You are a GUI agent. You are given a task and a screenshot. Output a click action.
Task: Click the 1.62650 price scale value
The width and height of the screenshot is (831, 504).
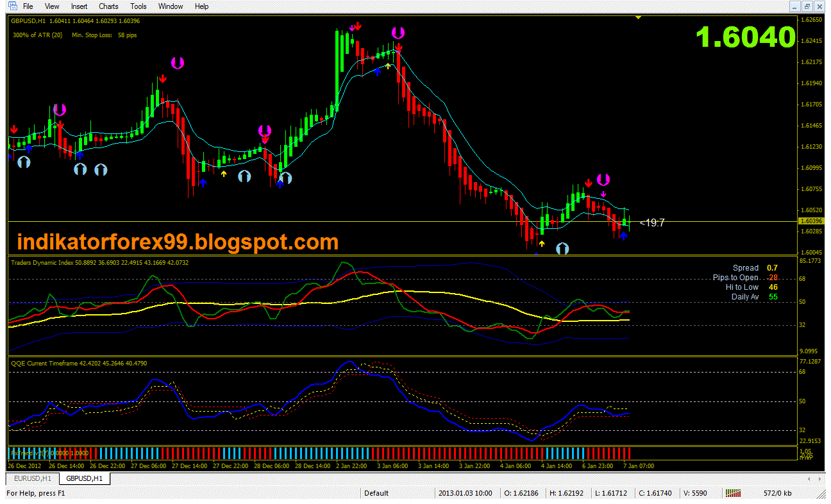point(811,20)
